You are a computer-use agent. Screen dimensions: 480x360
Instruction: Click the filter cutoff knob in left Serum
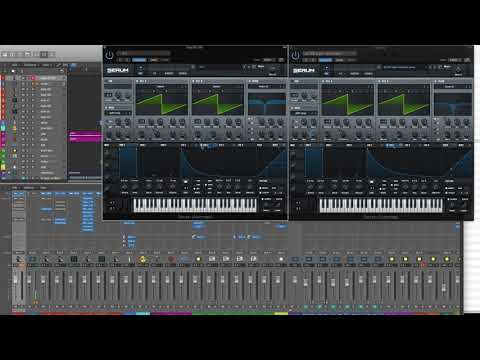pyautogui.click(x=262, y=122)
